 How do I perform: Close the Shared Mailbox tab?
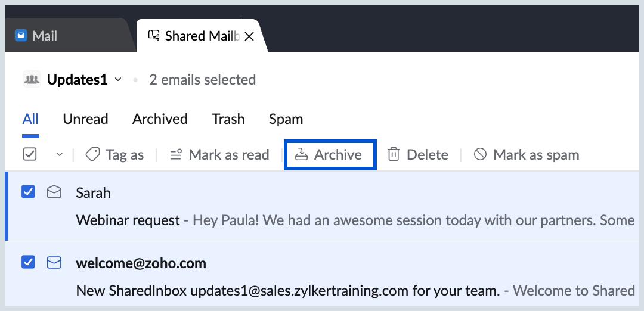[249, 36]
